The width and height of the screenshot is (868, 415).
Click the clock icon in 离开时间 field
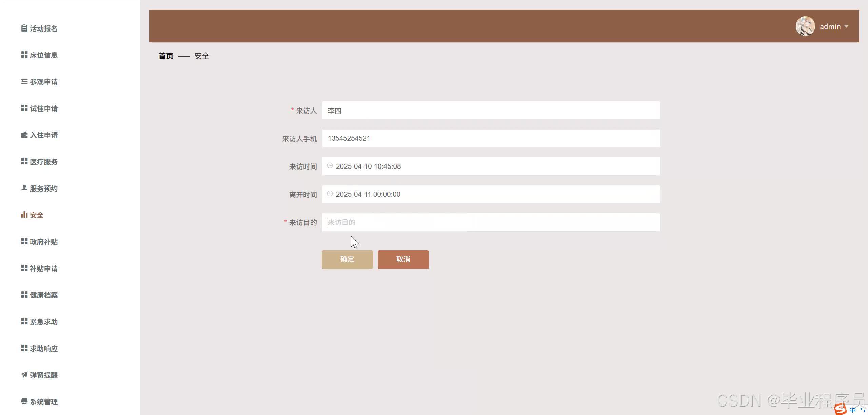[330, 194]
